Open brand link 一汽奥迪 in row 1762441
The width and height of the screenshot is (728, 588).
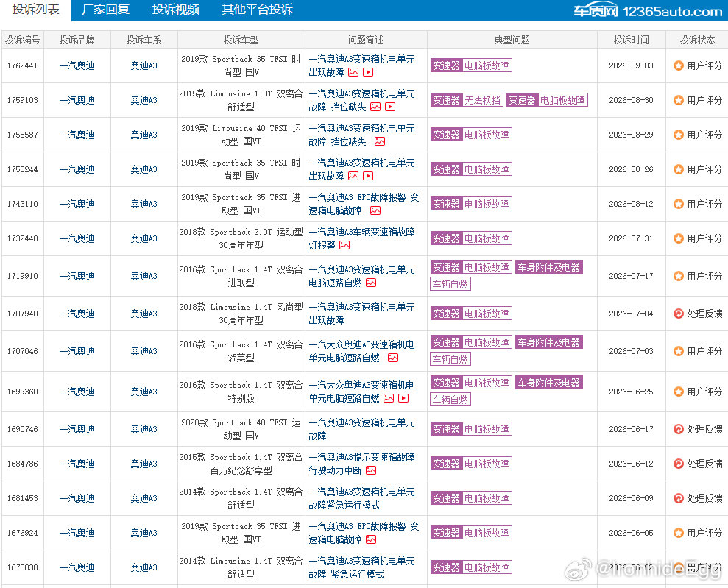coord(77,65)
